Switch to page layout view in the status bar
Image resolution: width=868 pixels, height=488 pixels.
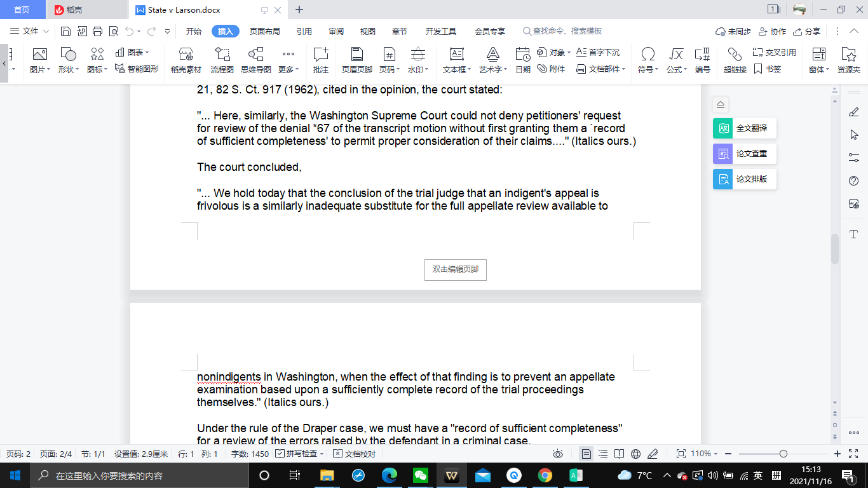click(x=587, y=454)
